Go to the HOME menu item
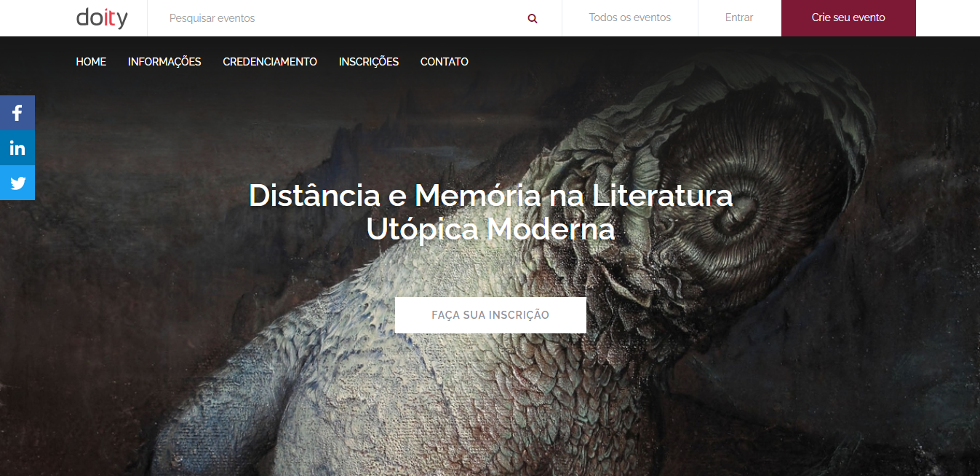 (x=91, y=62)
